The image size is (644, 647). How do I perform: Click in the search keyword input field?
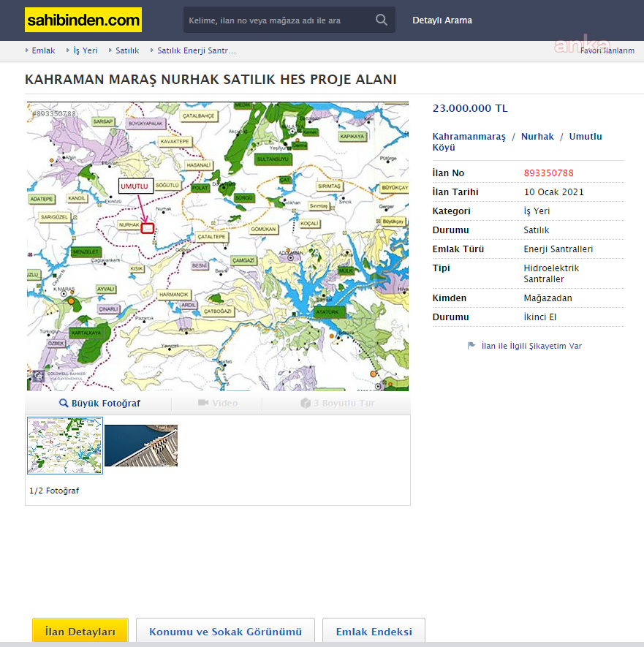tap(278, 20)
